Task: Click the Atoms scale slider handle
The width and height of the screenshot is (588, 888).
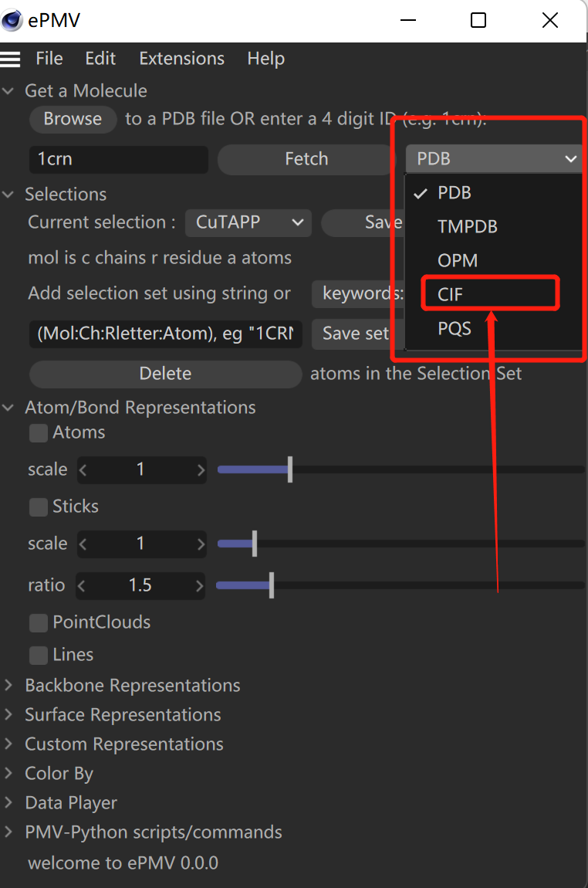Action: pyautogui.click(x=290, y=469)
